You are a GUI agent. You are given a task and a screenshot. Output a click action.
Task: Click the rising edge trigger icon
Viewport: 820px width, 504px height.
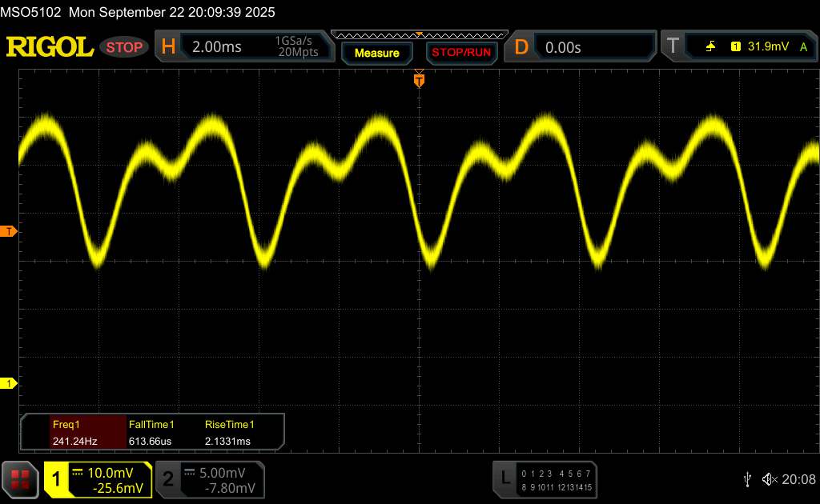[710, 47]
